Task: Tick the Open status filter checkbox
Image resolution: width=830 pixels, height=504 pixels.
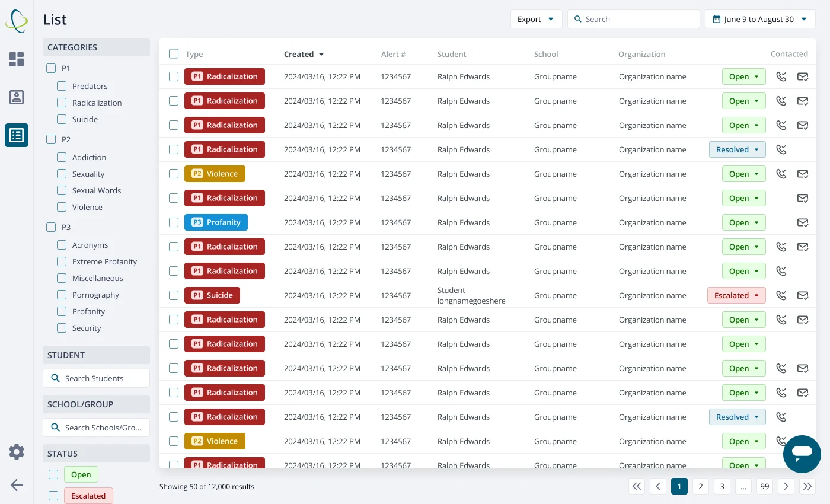Action: click(x=53, y=474)
